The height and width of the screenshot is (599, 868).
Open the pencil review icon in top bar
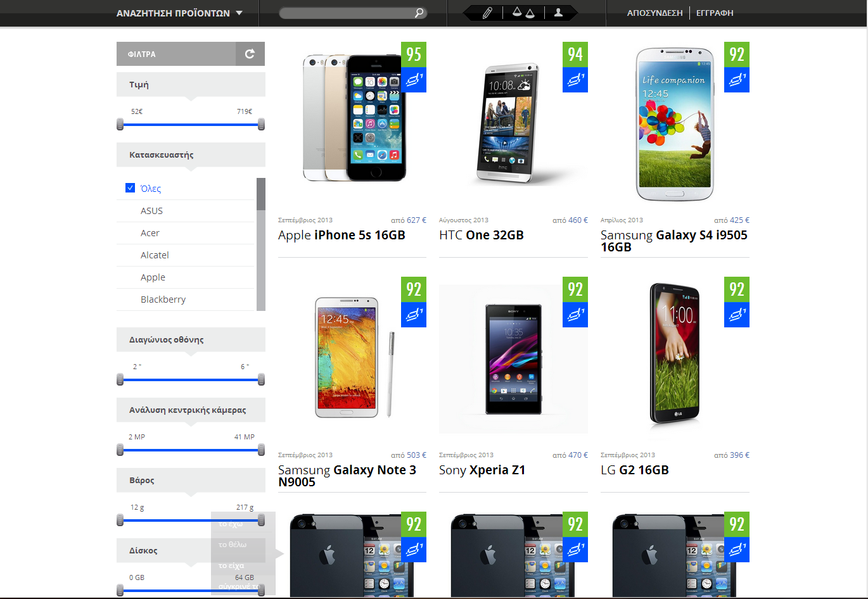487,13
